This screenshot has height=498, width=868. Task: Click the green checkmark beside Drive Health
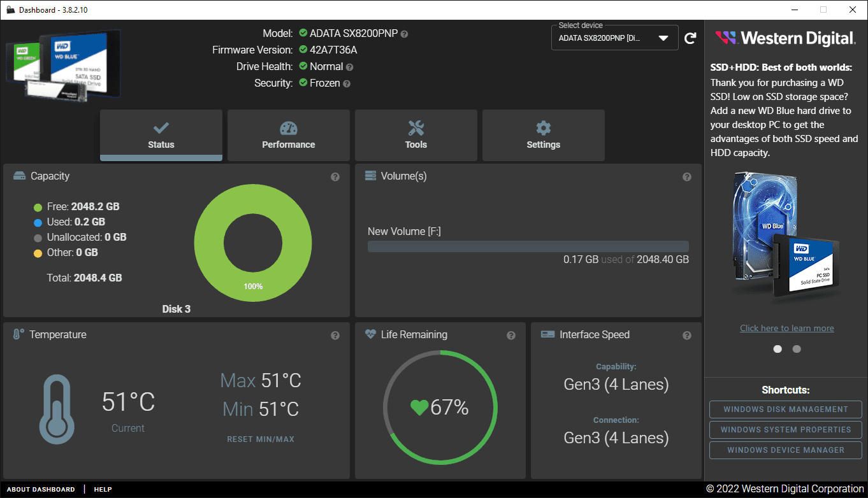coord(303,66)
